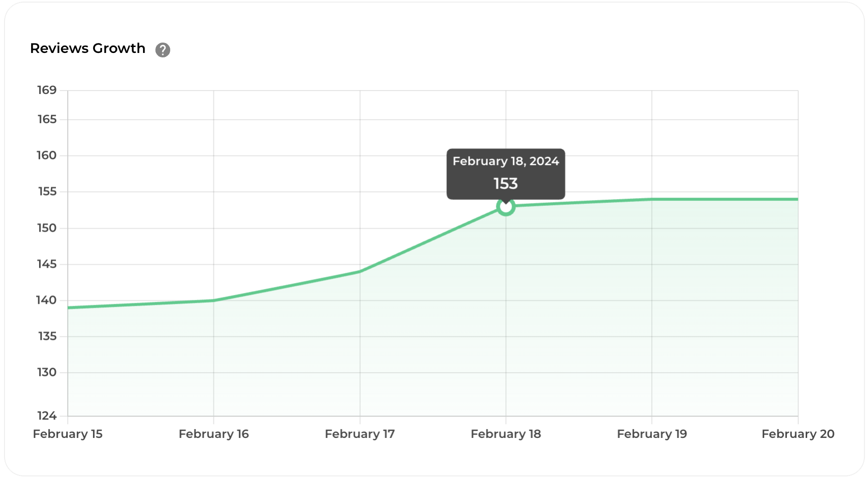This screenshot has height=479, width=868.
Task: Click the Reviews Growth chart title
Action: click(88, 48)
